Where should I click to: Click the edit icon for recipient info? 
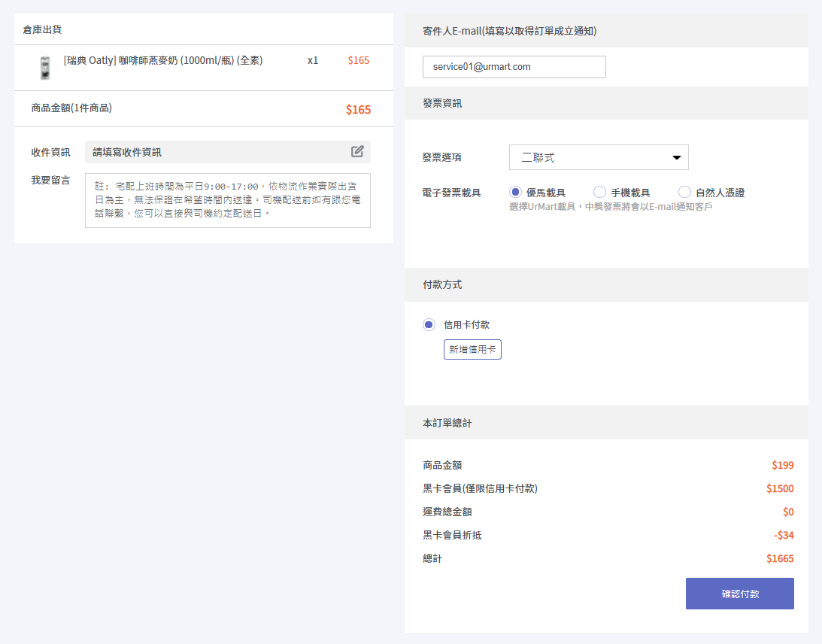[x=357, y=151]
